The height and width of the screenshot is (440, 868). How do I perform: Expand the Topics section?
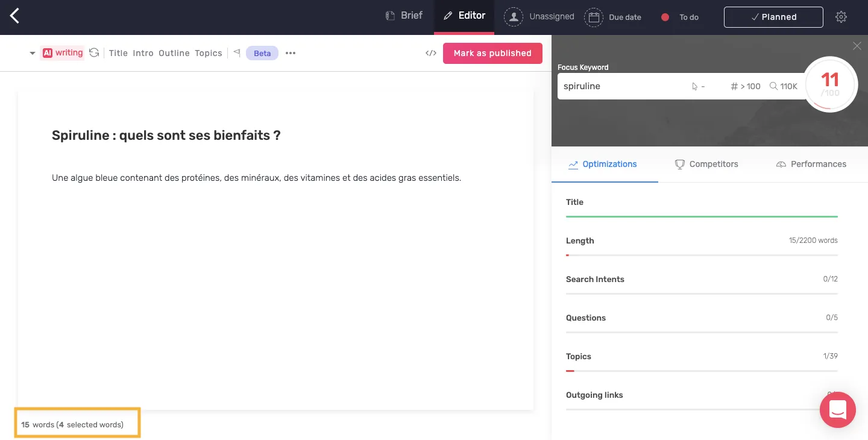pos(702,360)
